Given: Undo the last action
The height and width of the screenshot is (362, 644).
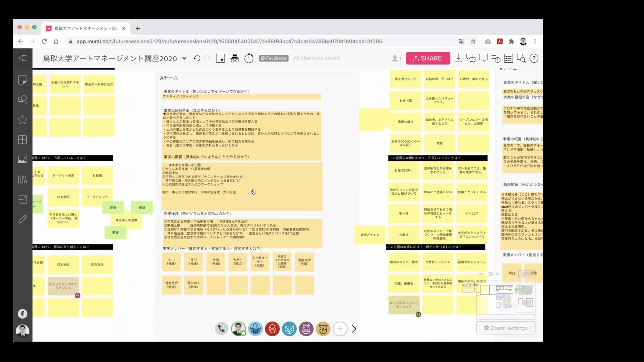Looking at the screenshot, I should click(x=197, y=58).
